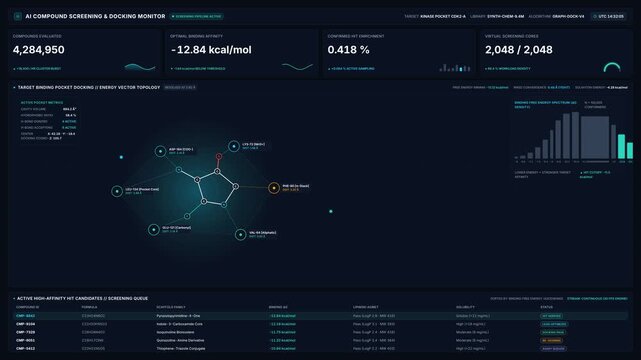This screenshot has width=641, height=360.
Task: Click the KINASE POCKET CDK2-A target label
Action: pyautogui.click(x=443, y=16)
